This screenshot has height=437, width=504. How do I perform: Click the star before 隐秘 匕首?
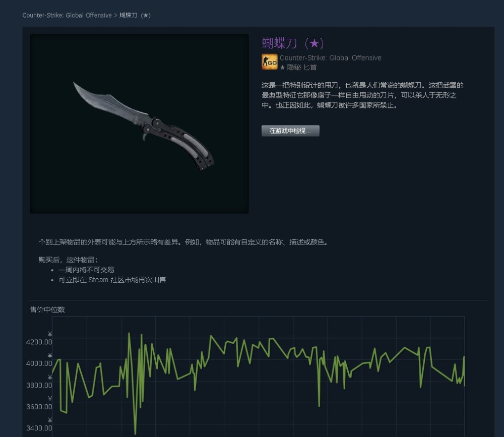(x=283, y=68)
